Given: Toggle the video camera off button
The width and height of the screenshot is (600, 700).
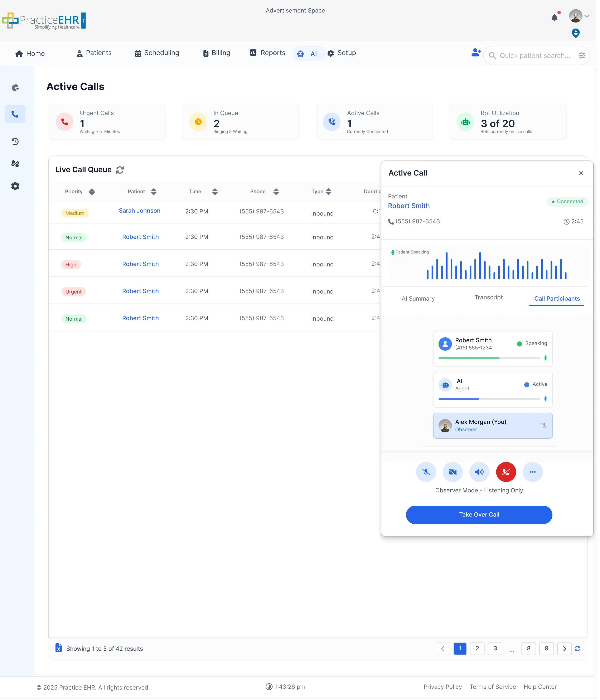Looking at the screenshot, I should (x=452, y=472).
